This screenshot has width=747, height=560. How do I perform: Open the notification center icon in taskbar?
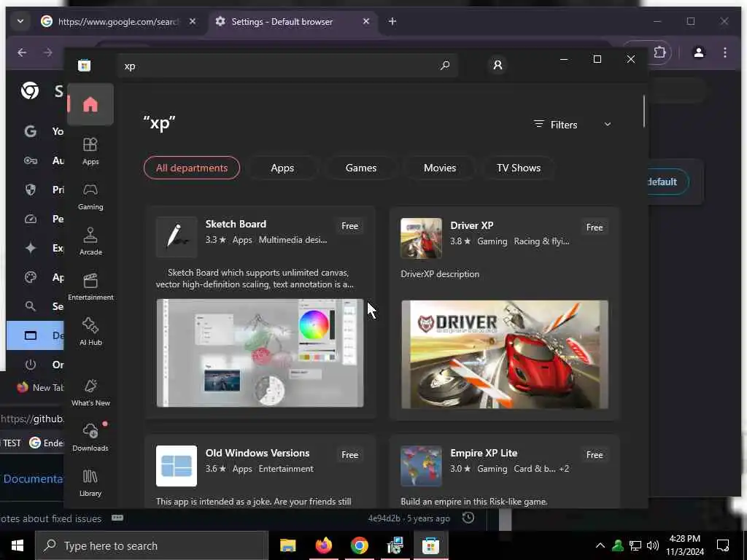point(723,545)
